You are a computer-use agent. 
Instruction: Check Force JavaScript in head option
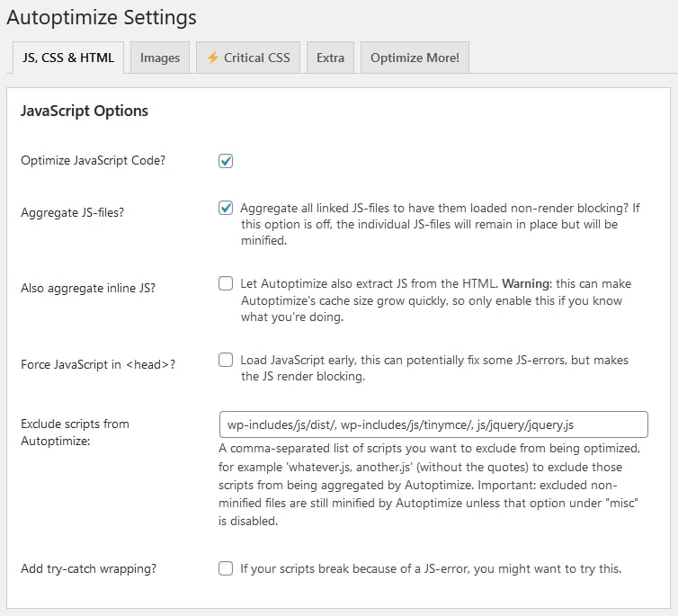[x=226, y=360]
